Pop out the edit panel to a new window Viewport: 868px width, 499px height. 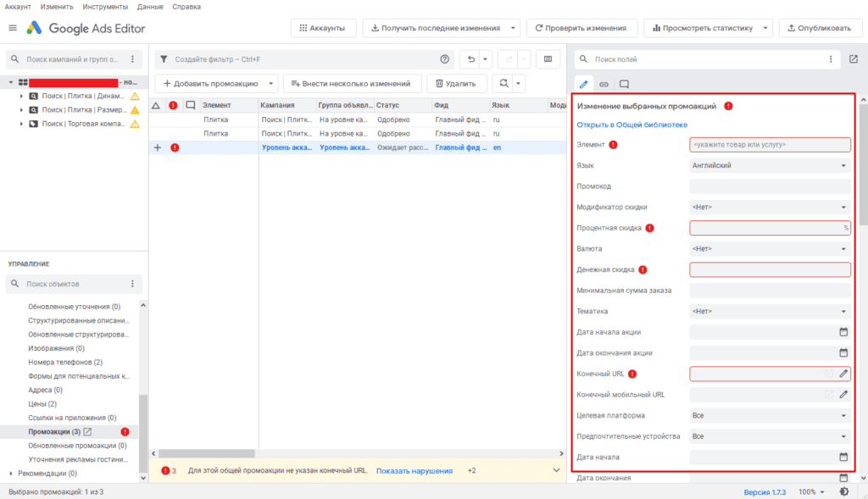854,59
